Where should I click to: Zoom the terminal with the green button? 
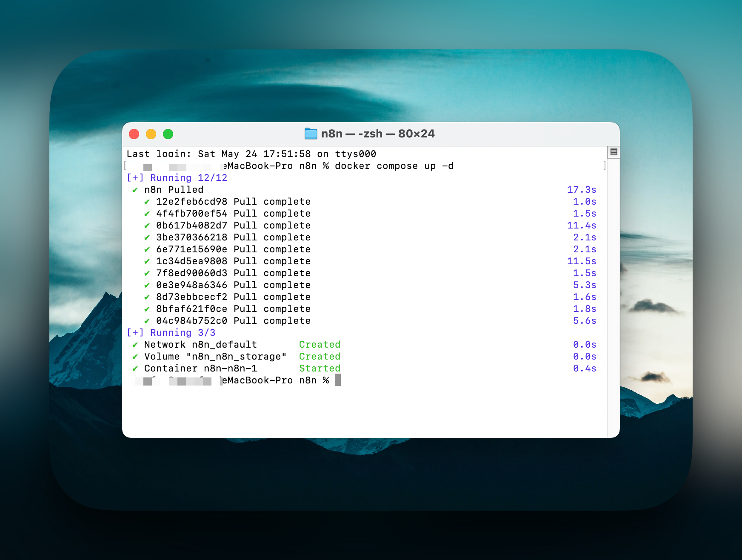tap(168, 134)
